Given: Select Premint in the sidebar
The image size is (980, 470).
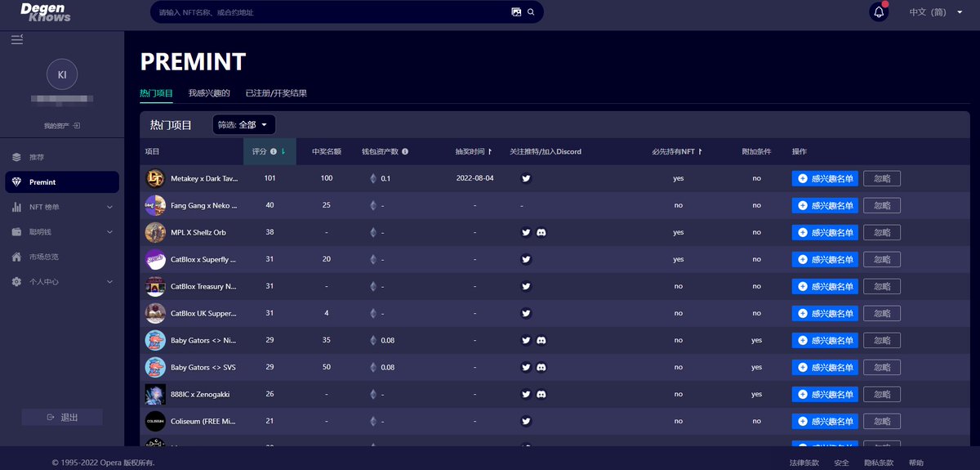Looking at the screenshot, I should [x=62, y=181].
